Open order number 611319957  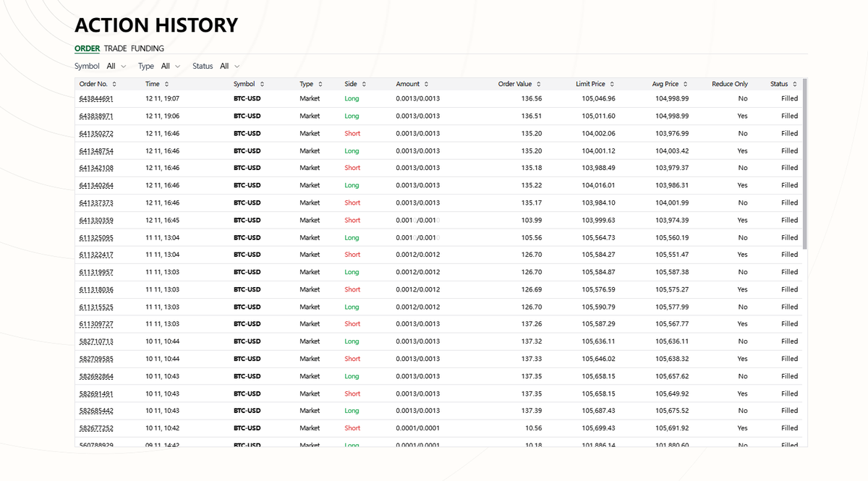(x=96, y=272)
